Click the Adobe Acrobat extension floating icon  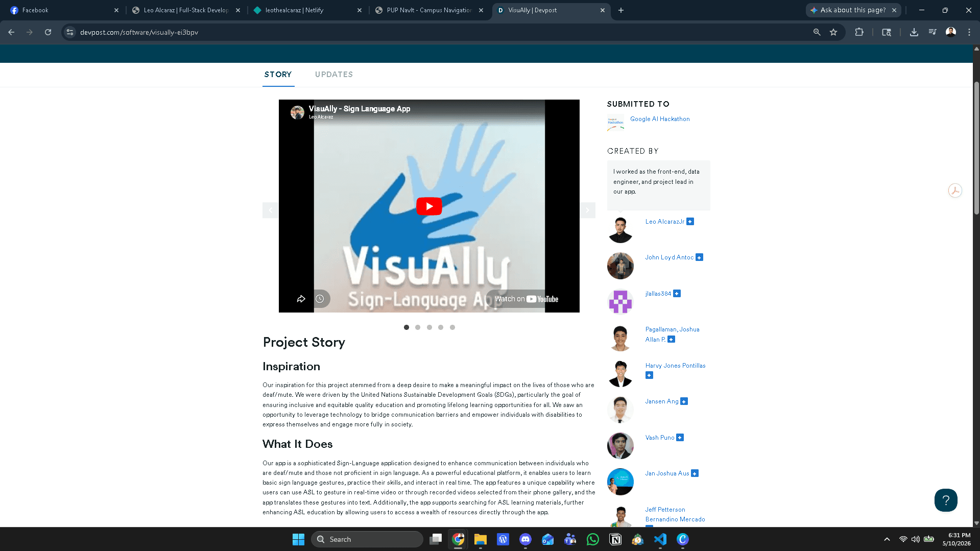point(955,190)
